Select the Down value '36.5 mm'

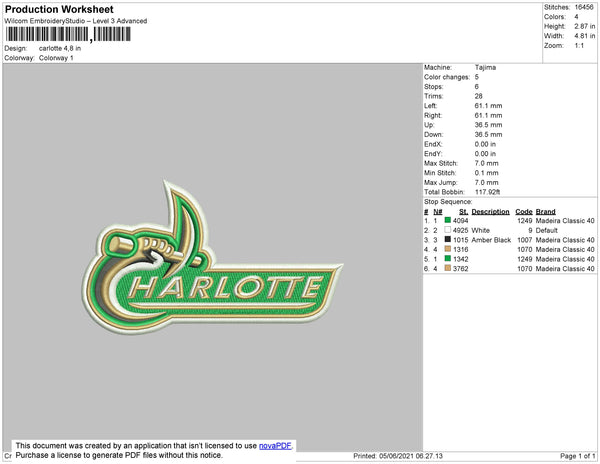pos(488,134)
